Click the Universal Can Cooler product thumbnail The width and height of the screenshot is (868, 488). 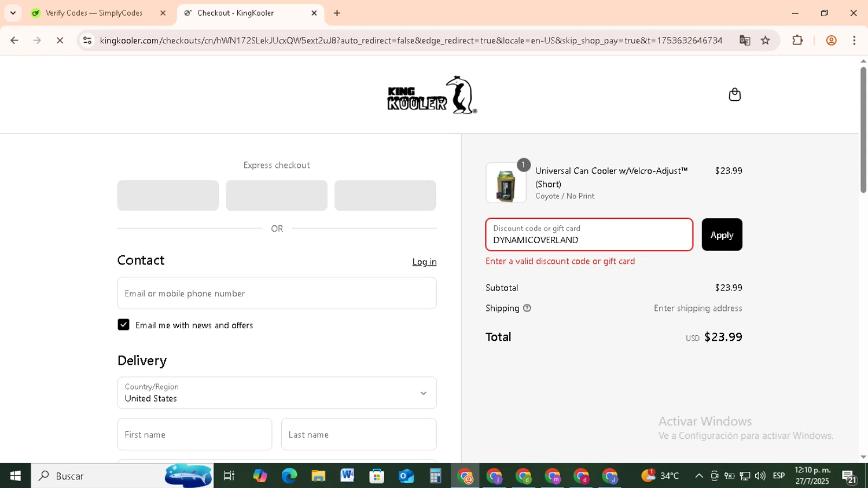click(506, 183)
